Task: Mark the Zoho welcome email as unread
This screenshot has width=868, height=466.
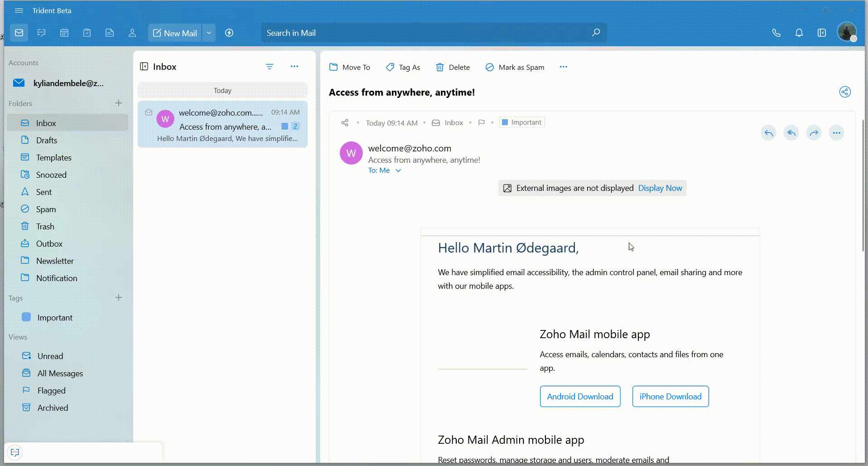Action: [148, 112]
